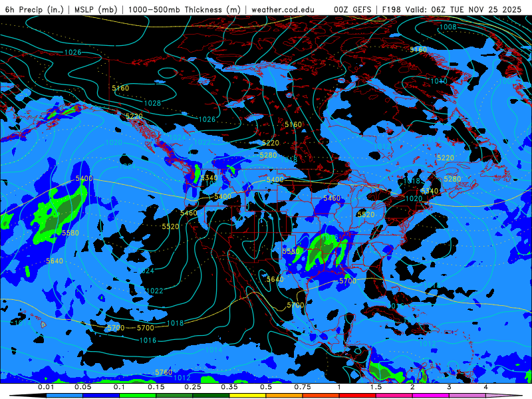Click the 5520 thickness label over the eastern US

(x=366, y=214)
